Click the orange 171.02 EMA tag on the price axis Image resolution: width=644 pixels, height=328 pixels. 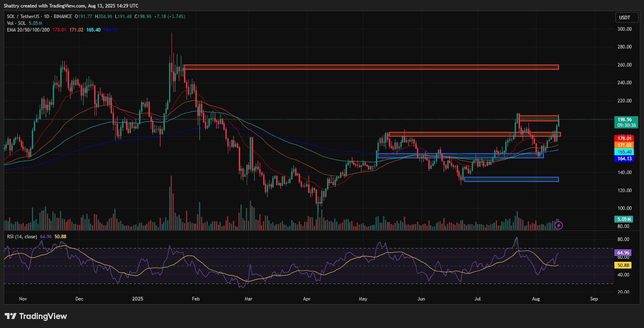pyautogui.click(x=624, y=145)
